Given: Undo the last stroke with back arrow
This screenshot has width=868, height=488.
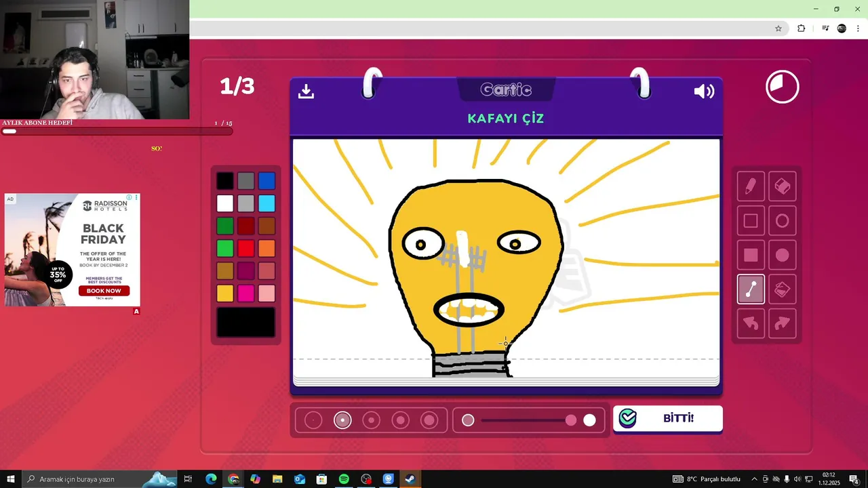Looking at the screenshot, I should pos(751,324).
